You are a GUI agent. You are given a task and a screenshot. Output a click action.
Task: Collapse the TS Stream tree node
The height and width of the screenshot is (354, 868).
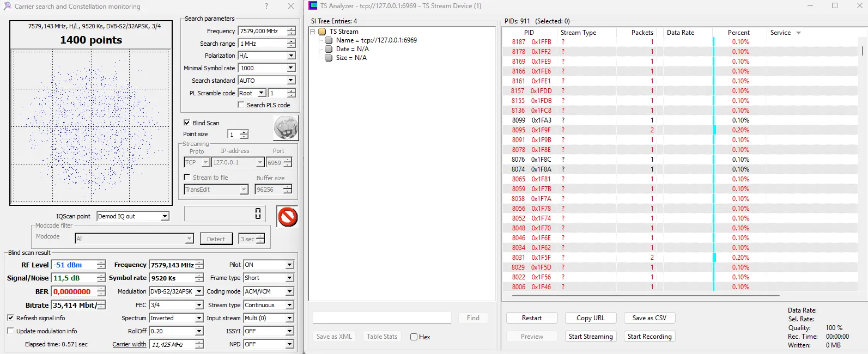313,32
